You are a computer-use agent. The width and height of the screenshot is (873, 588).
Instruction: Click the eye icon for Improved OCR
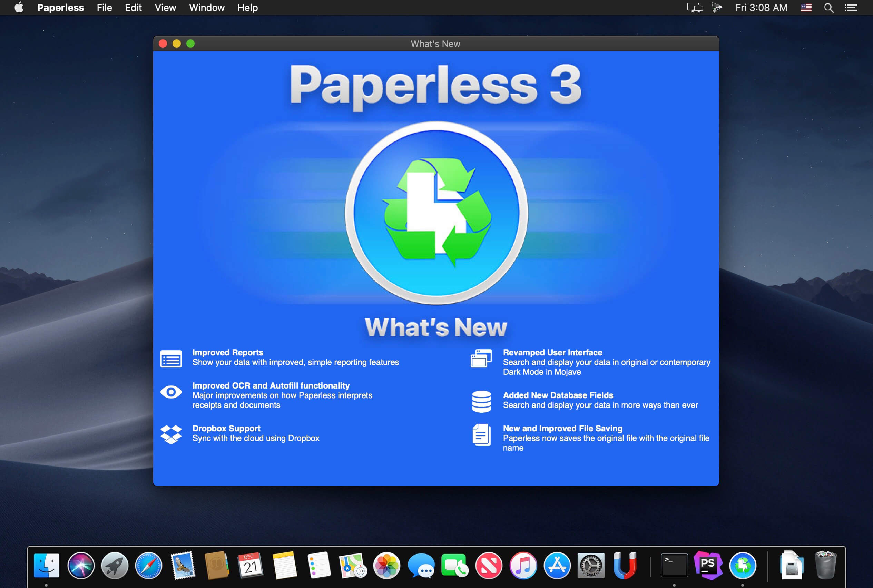click(171, 392)
